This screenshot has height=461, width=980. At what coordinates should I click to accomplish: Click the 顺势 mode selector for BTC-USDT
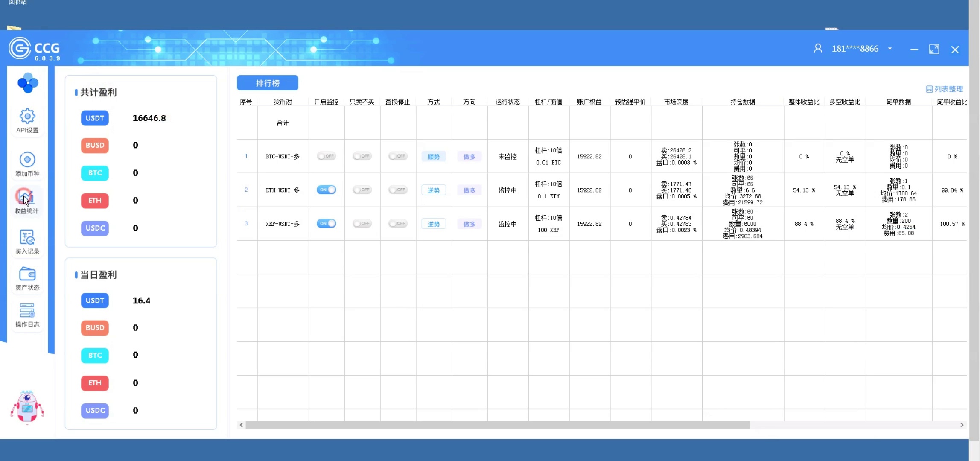tap(433, 157)
